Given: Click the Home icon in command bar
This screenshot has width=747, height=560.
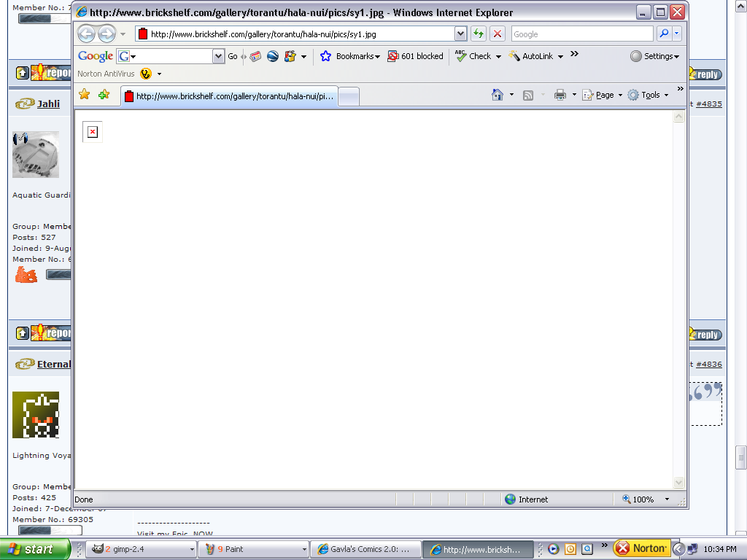Looking at the screenshot, I should (498, 95).
